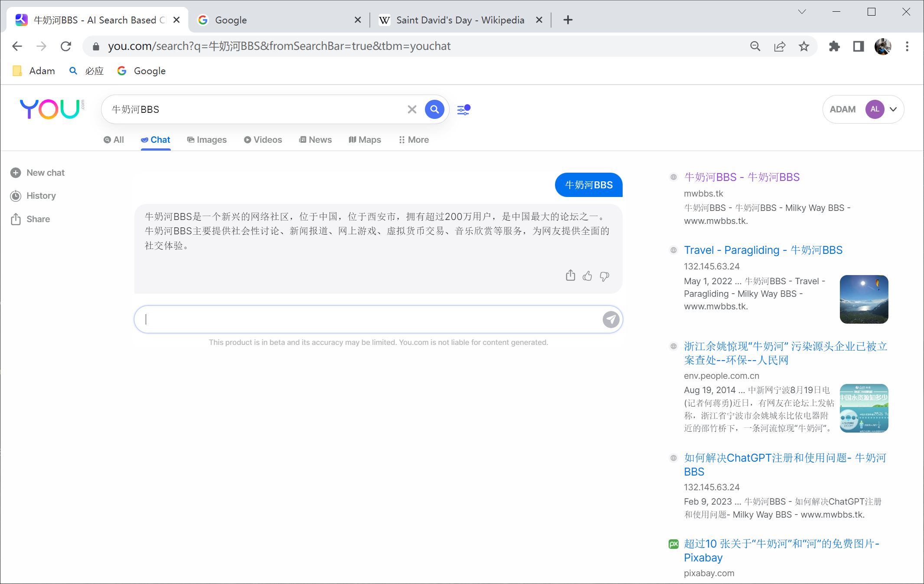Click the env.people.com.cn domain text
This screenshot has width=924, height=584.
pos(722,376)
